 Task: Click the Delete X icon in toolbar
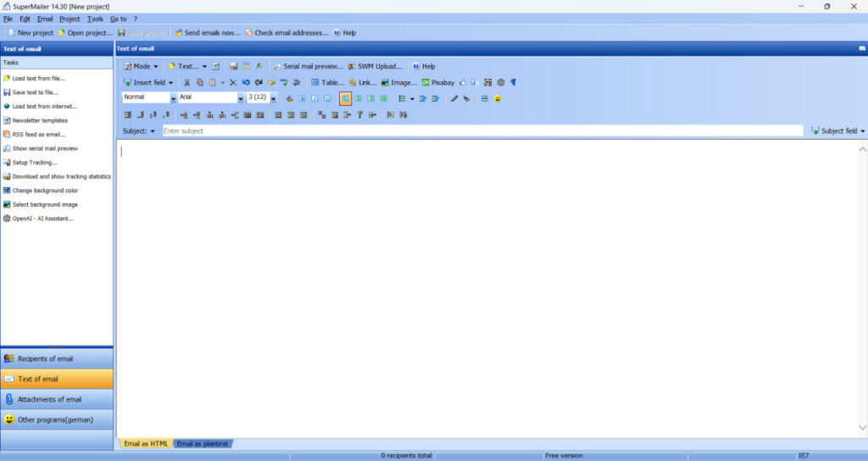click(x=233, y=82)
